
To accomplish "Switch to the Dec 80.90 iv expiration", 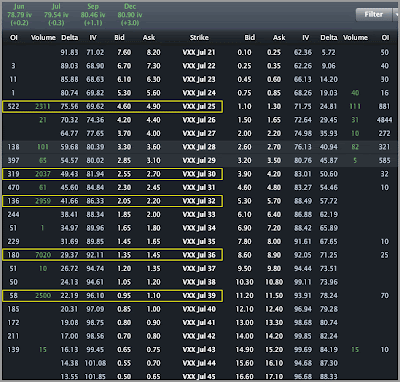I will [x=130, y=15].
